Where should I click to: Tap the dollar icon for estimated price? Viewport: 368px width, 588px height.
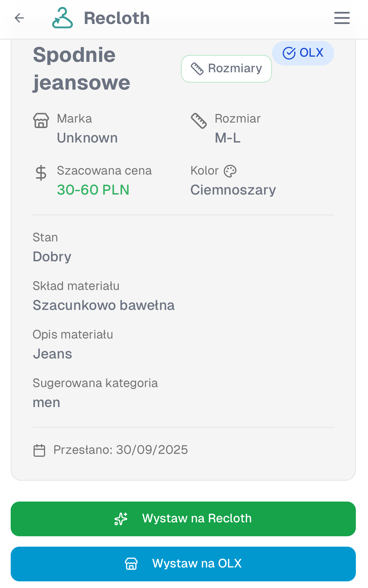(41, 173)
